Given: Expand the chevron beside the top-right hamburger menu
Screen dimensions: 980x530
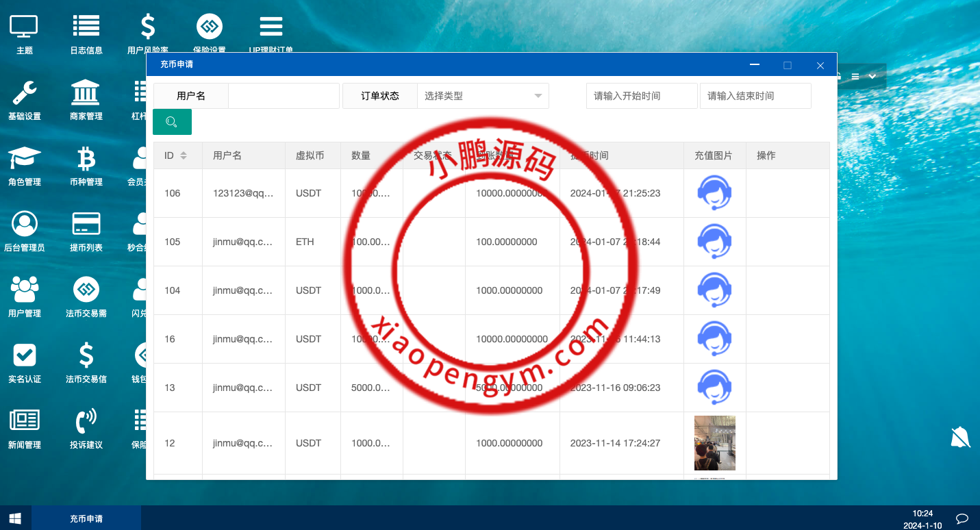Looking at the screenshot, I should pos(872,77).
